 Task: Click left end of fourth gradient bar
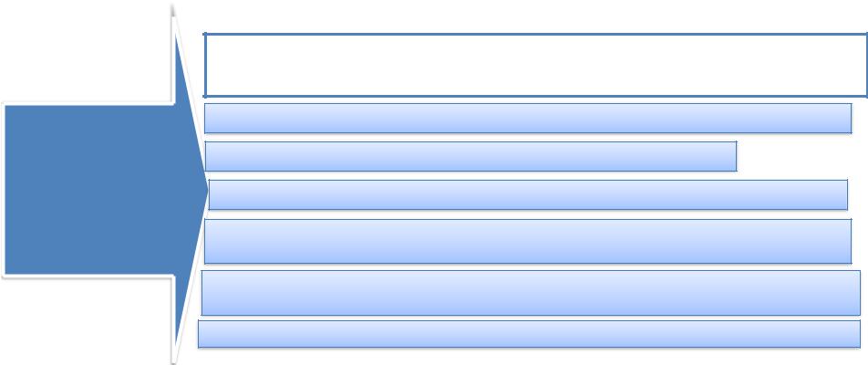[211, 241]
